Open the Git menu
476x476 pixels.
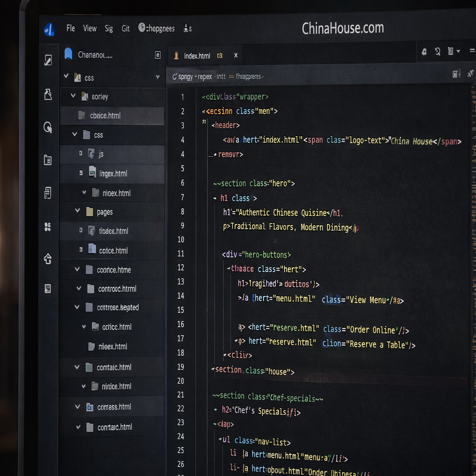[126, 29]
